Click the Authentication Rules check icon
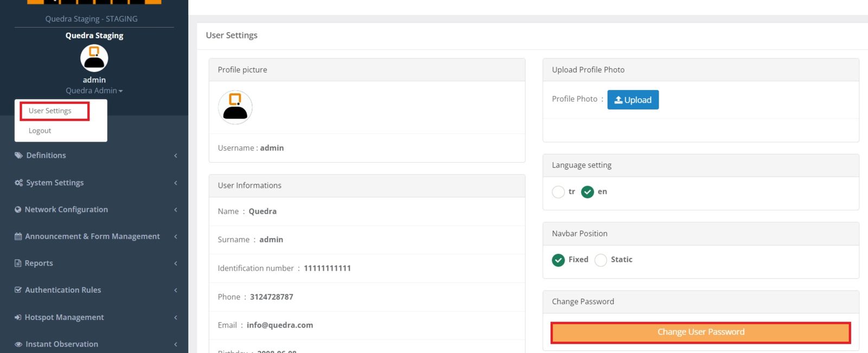The width and height of the screenshot is (868, 353). point(18,290)
